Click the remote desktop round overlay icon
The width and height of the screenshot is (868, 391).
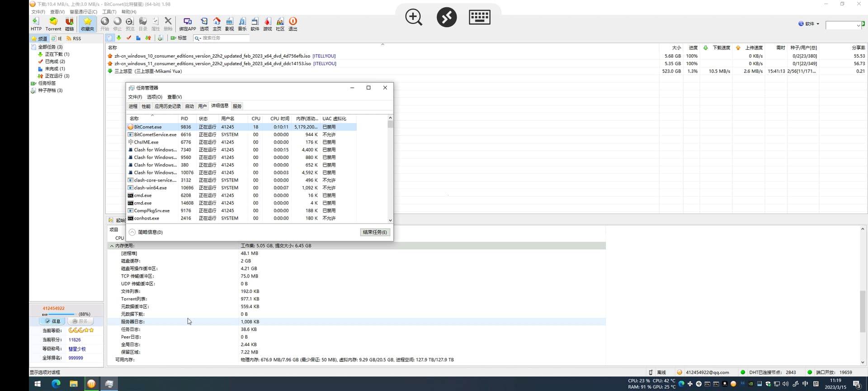point(447,17)
